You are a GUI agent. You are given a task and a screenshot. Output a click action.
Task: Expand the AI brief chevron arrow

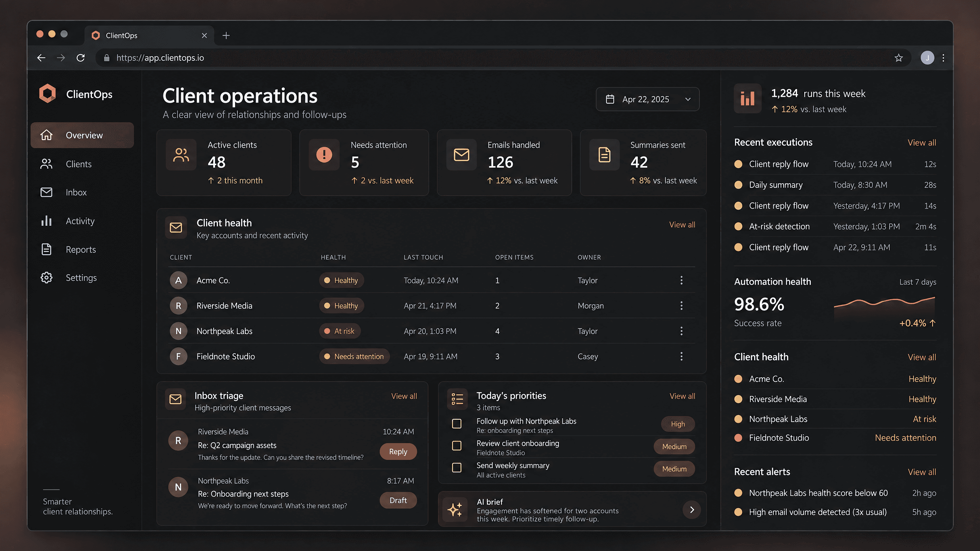[692, 510]
